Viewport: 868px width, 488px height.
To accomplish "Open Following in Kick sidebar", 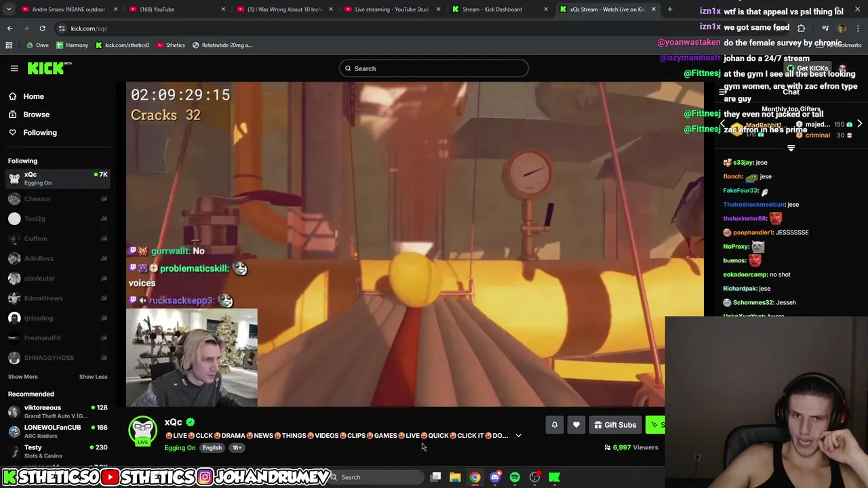I will [40, 133].
